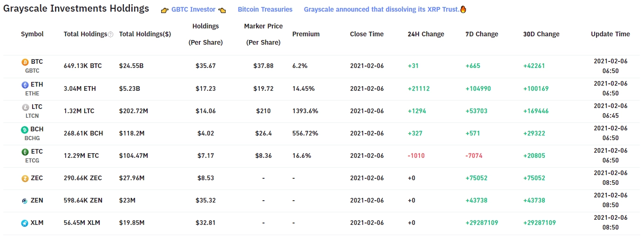Click the $35.32 ZEN holdings per share
The width and height of the screenshot is (644, 237).
206,200
